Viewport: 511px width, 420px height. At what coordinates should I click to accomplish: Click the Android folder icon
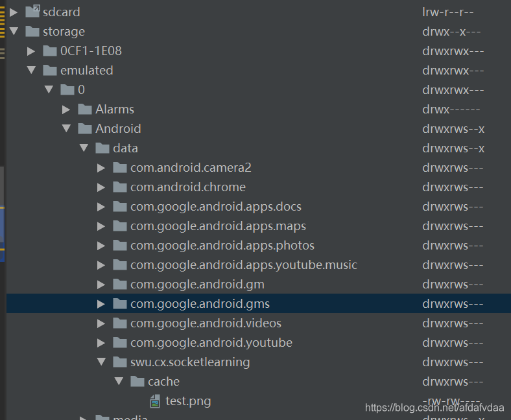(x=85, y=128)
